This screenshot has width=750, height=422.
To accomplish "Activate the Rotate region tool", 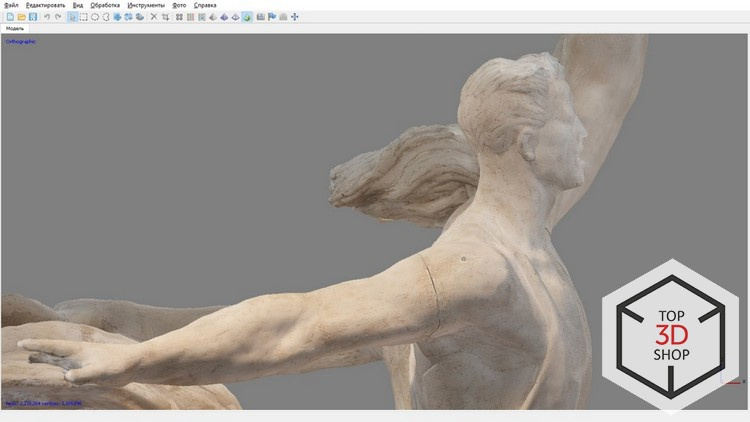I will click(128, 17).
